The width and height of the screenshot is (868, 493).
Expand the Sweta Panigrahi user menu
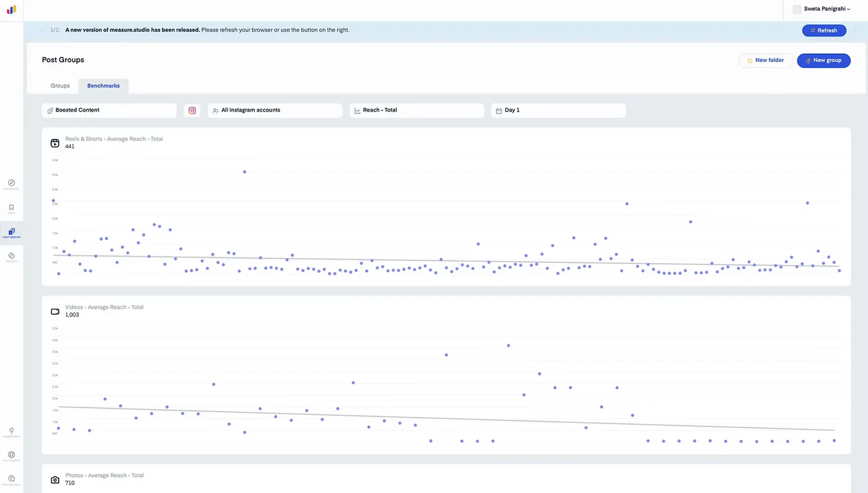click(x=821, y=9)
